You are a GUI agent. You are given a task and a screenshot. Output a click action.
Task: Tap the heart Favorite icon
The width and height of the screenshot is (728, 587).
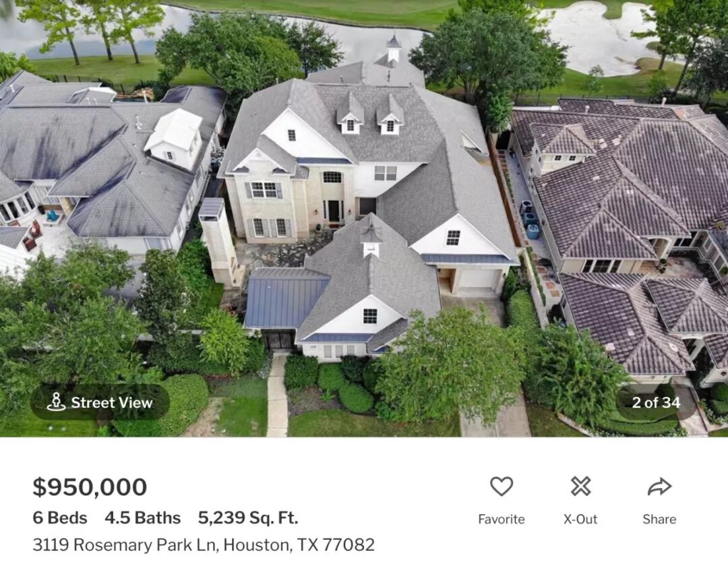[x=502, y=487]
